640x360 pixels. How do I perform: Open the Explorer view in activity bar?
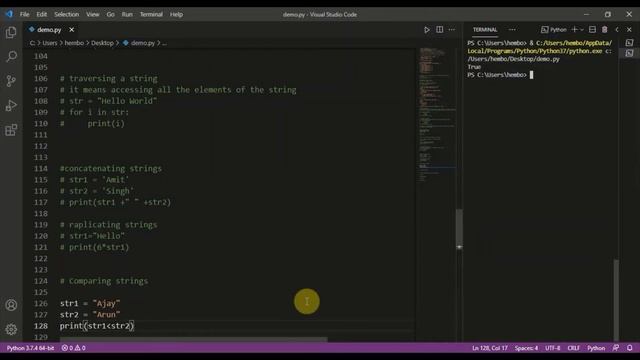[x=11, y=32]
